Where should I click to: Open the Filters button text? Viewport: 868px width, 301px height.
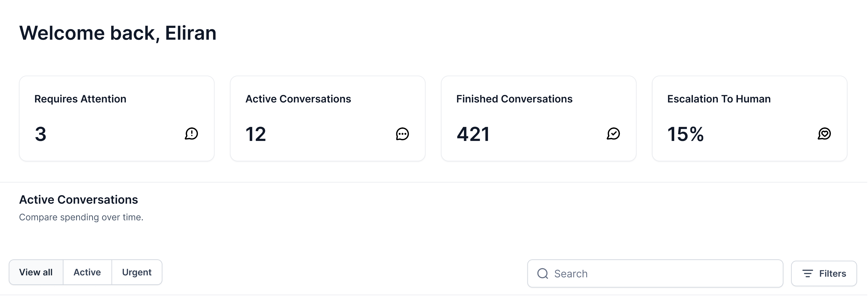tap(832, 273)
